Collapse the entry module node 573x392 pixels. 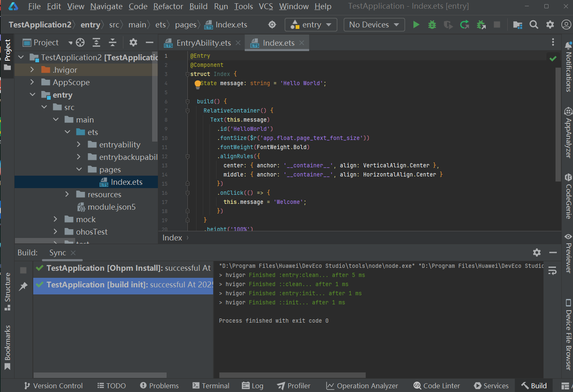(x=32, y=95)
